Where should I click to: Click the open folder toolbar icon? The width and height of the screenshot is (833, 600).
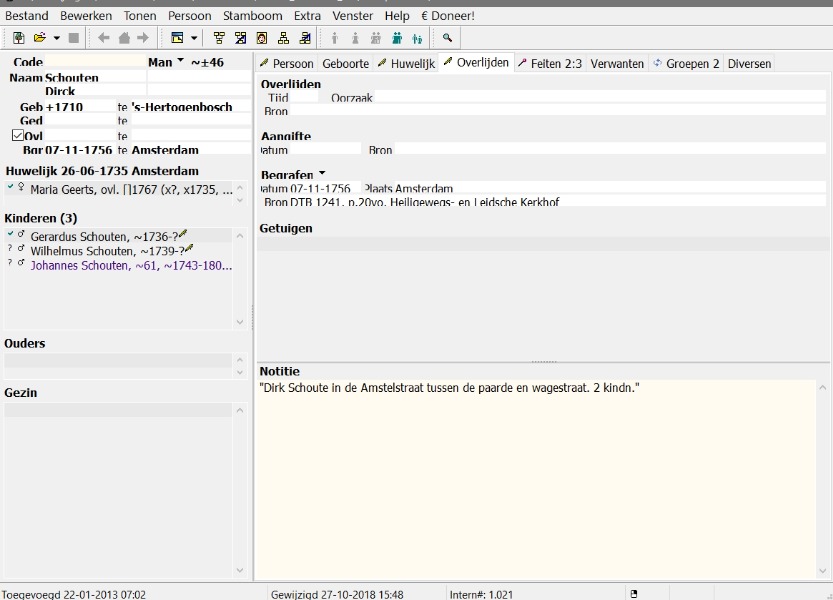click(x=40, y=38)
